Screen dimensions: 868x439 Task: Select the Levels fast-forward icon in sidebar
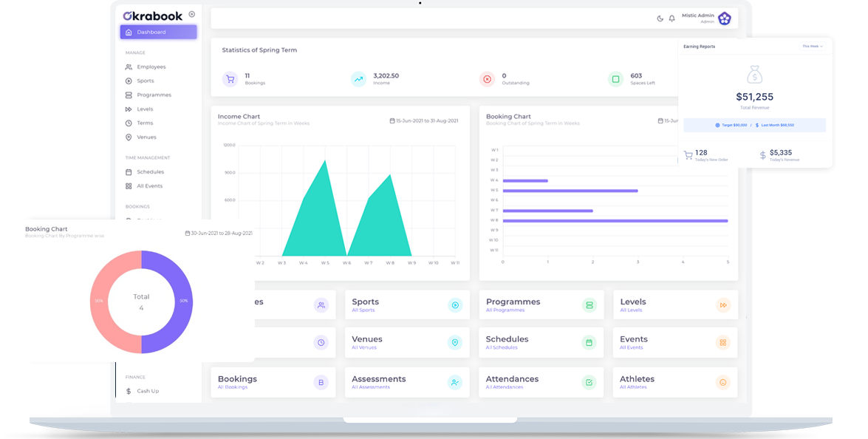[129, 109]
